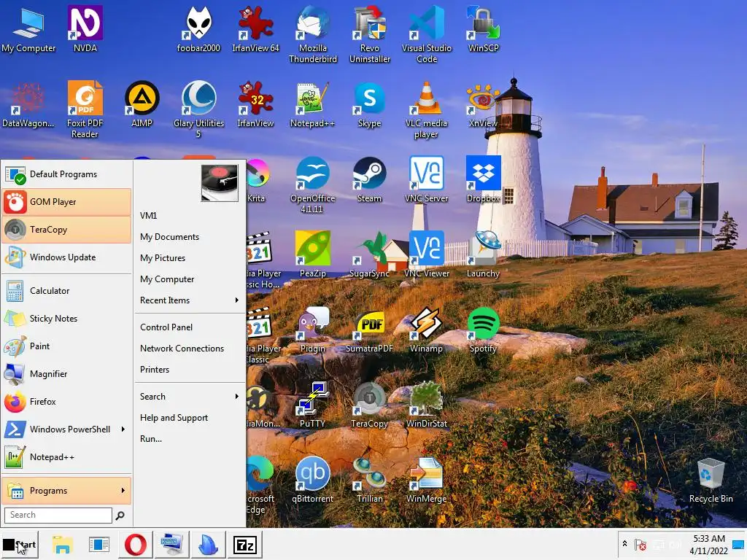The height and width of the screenshot is (560, 747).
Task: Launch Firefox from start menu
Action: pos(66,402)
